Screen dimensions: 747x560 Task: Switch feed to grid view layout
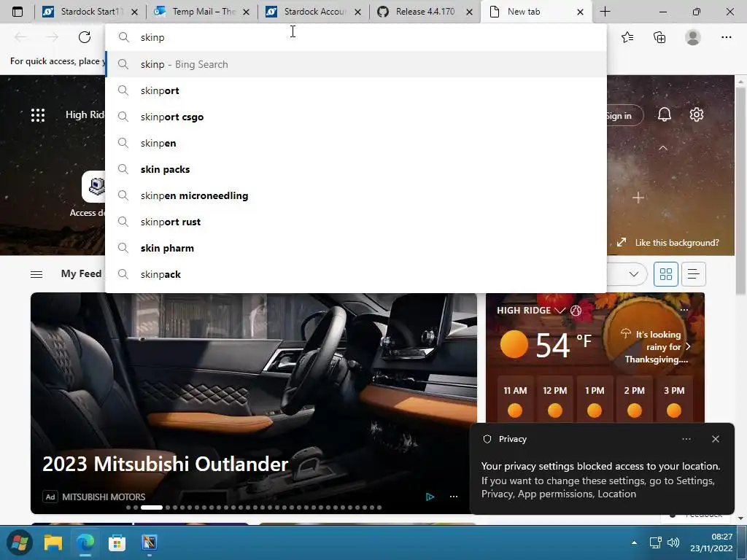pyautogui.click(x=665, y=274)
